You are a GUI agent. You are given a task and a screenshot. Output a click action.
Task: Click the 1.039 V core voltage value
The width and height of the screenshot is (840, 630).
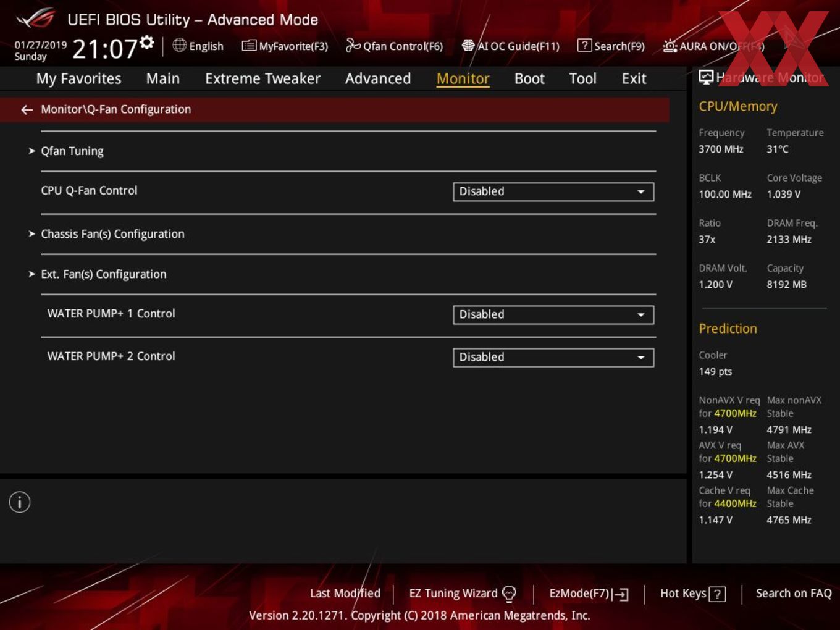coord(784,195)
